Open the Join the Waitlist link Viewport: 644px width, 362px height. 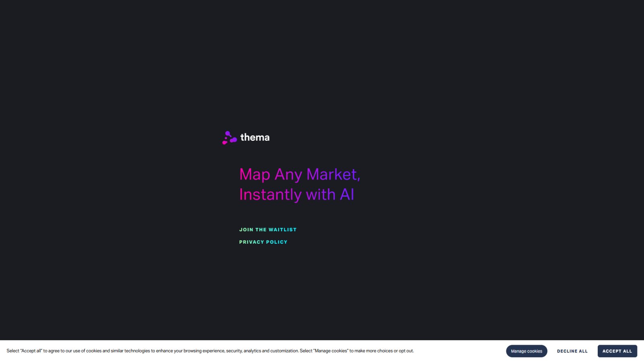[x=268, y=230]
